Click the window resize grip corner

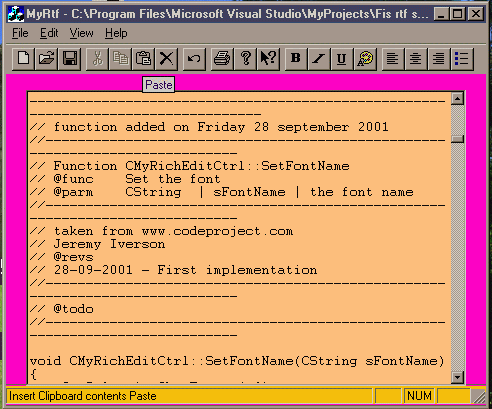479,397
